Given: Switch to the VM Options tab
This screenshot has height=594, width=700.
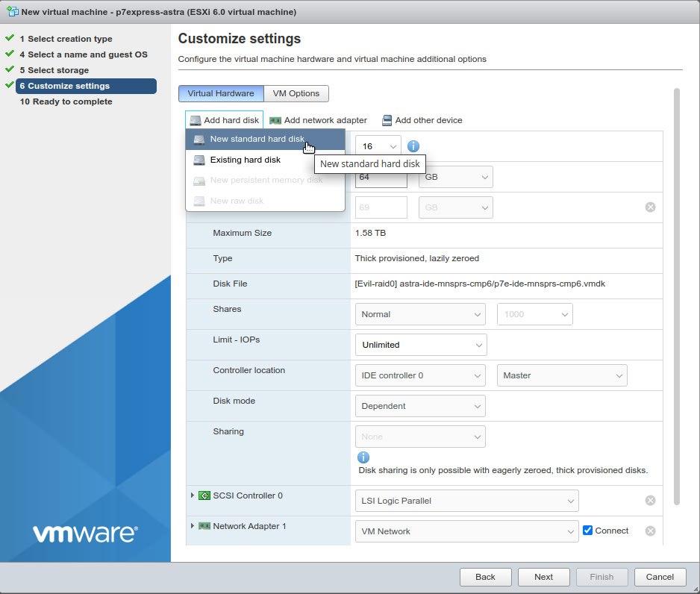Looking at the screenshot, I should pyautogui.click(x=296, y=93).
